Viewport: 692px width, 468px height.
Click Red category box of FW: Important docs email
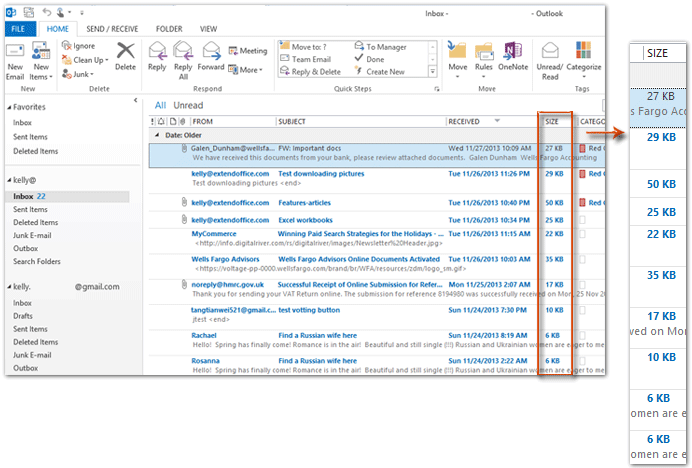click(x=583, y=148)
